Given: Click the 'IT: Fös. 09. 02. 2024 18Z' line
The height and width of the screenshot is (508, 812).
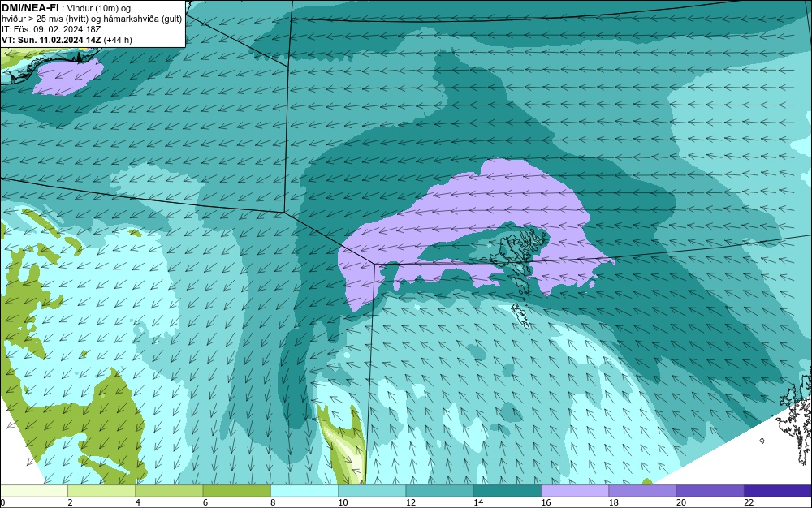Looking at the screenshot, I should tap(51, 29).
